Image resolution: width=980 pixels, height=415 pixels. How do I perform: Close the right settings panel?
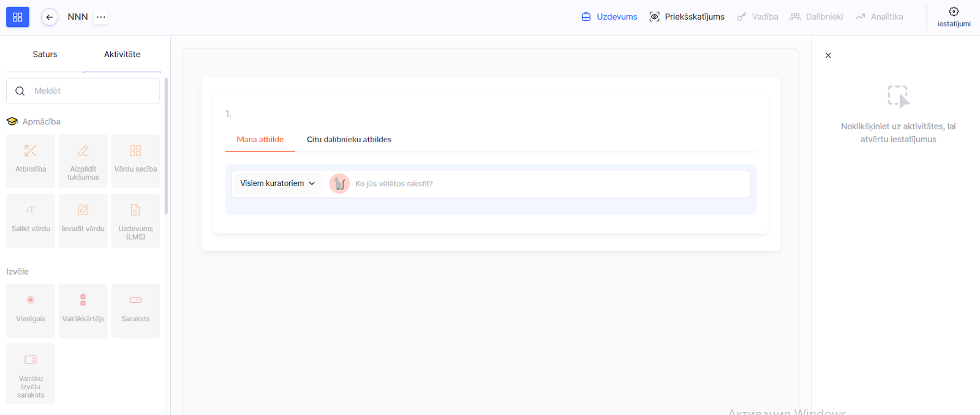(828, 56)
